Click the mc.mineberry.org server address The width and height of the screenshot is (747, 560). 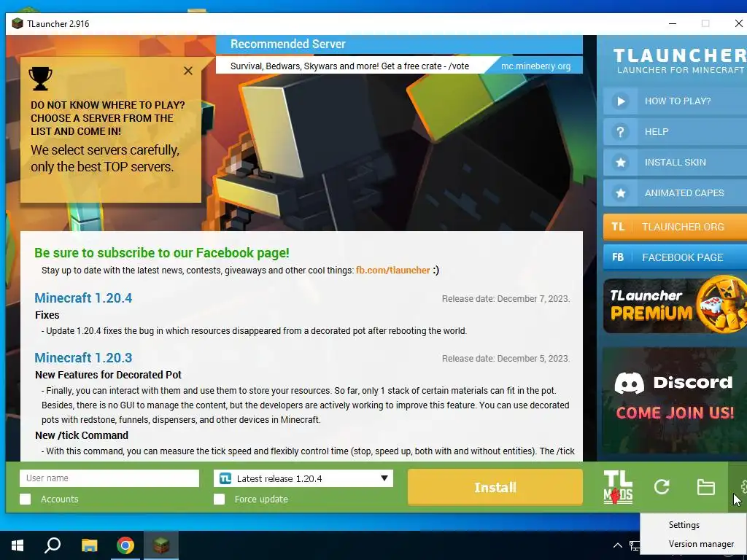pos(535,66)
